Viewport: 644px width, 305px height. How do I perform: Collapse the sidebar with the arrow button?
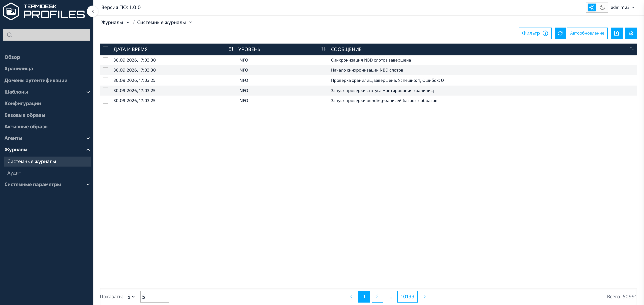pyautogui.click(x=93, y=11)
